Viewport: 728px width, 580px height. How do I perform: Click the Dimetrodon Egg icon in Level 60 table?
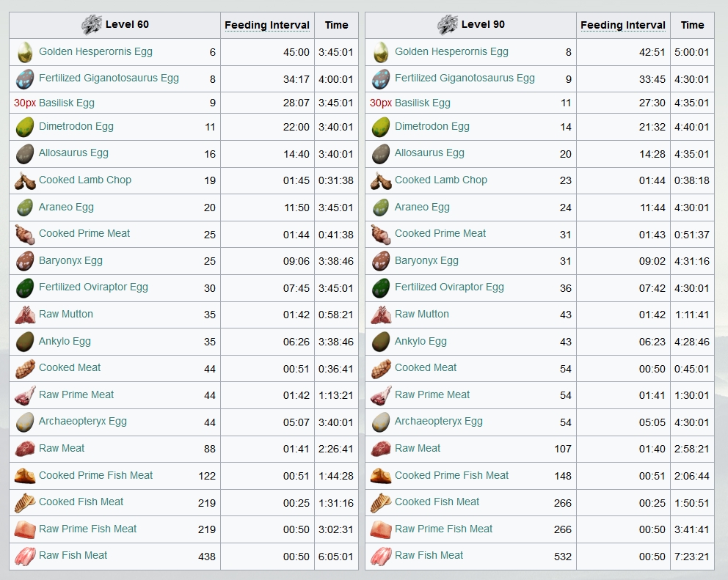coord(25,127)
